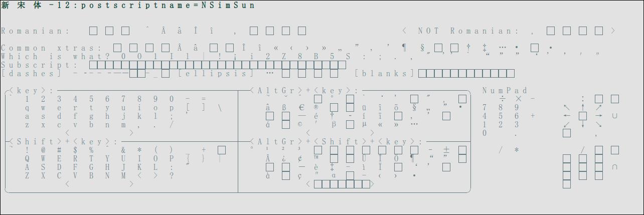644x215 pixels.
Task: Click the copyright symbol in the AltGr section
Action: [300, 124]
